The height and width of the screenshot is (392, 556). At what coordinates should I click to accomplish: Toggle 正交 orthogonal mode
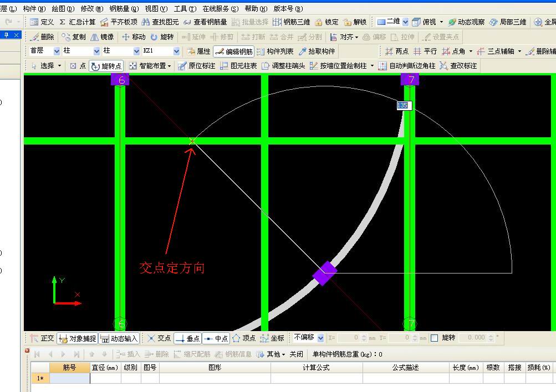coord(42,338)
